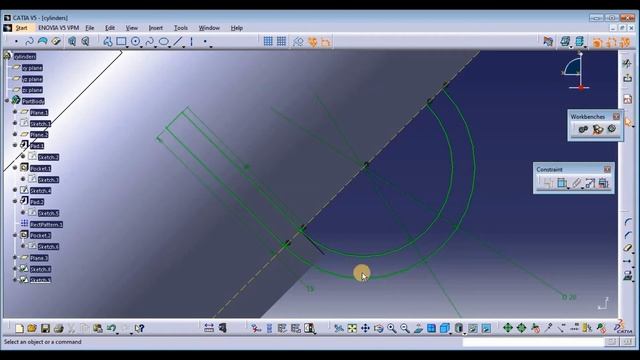
Task: Select RectPattern.1 in the tree
Action: (x=46, y=224)
